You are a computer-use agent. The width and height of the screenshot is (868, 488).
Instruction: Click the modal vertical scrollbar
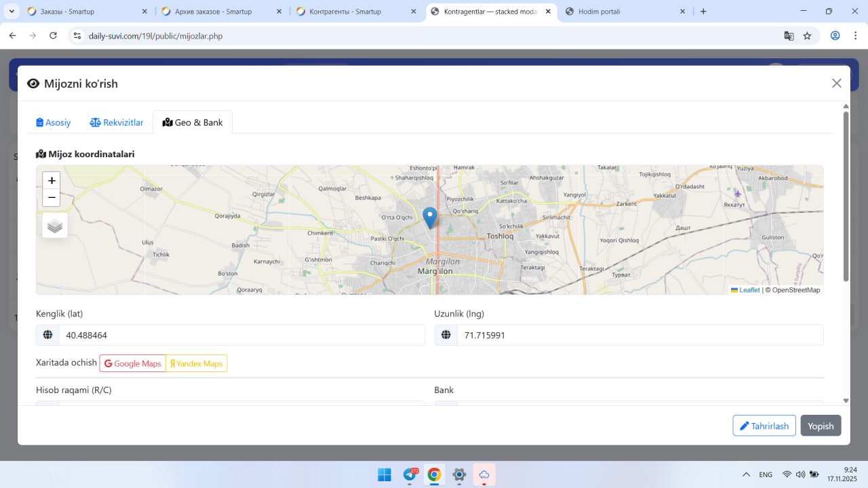click(x=846, y=197)
